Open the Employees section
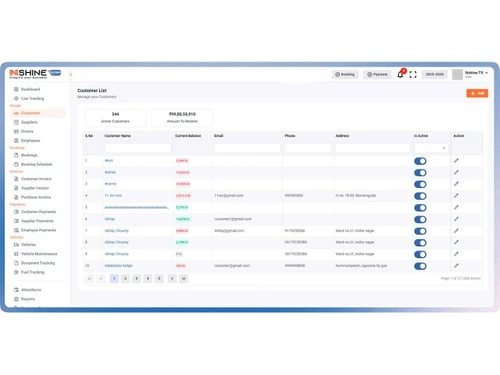This screenshot has height=375, width=500. (30, 141)
